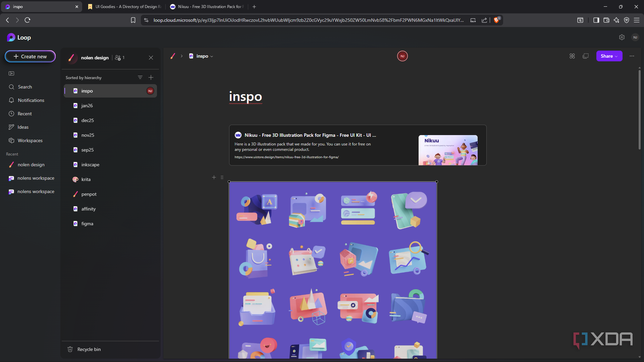Open Ideas section
This screenshot has width=644, height=362.
click(19, 127)
